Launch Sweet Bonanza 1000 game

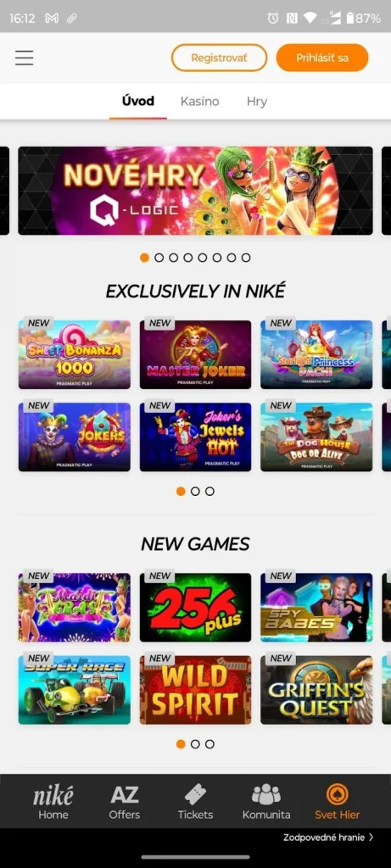(74, 354)
